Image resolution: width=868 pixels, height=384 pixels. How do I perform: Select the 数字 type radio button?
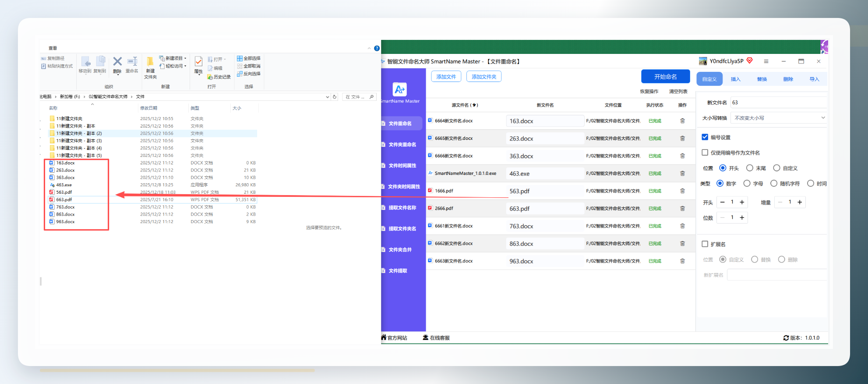click(720, 183)
